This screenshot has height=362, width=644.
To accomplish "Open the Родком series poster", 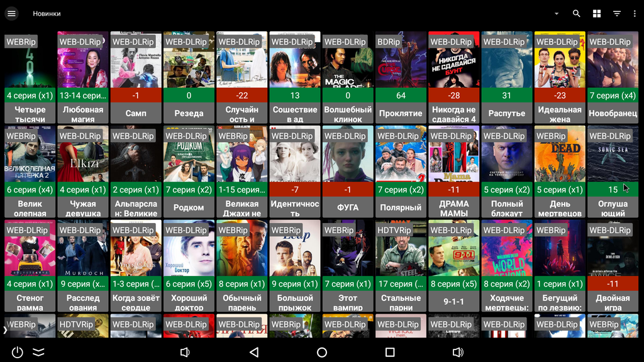I will [x=189, y=154].
